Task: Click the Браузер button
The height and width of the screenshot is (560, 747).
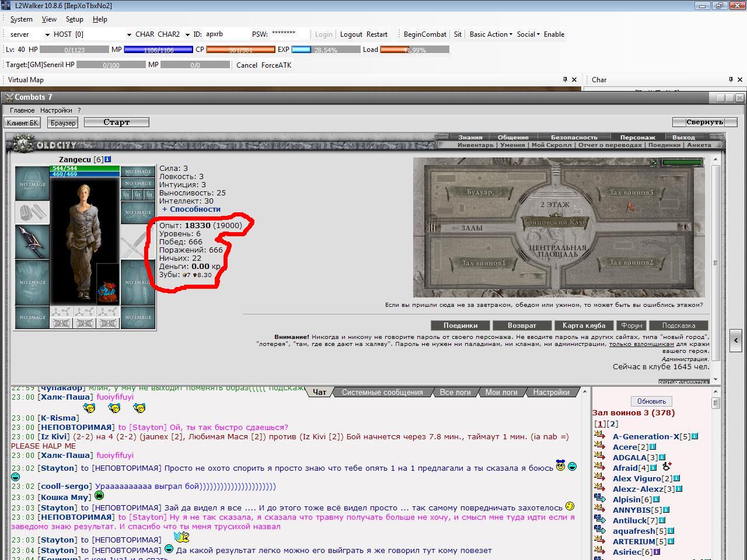Action: 63,123
